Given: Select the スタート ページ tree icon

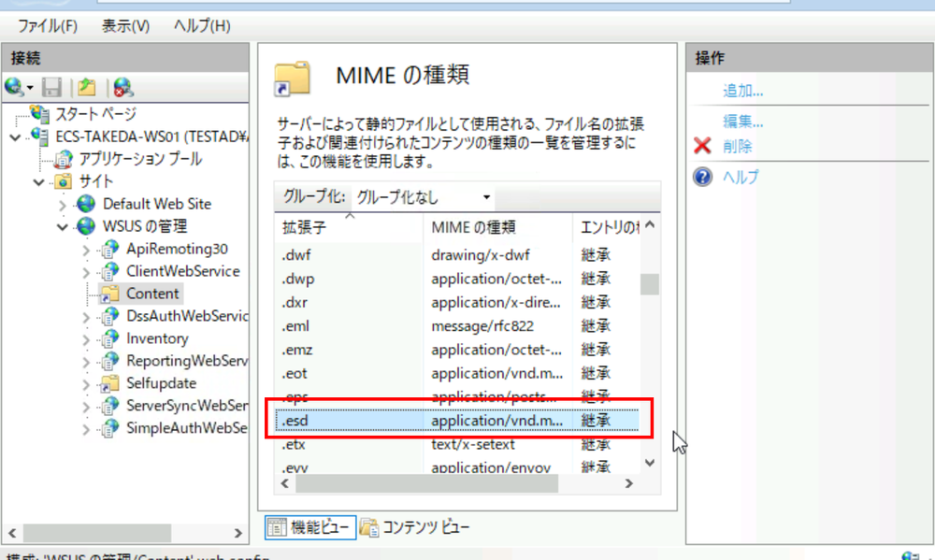Looking at the screenshot, I should [40, 113].
